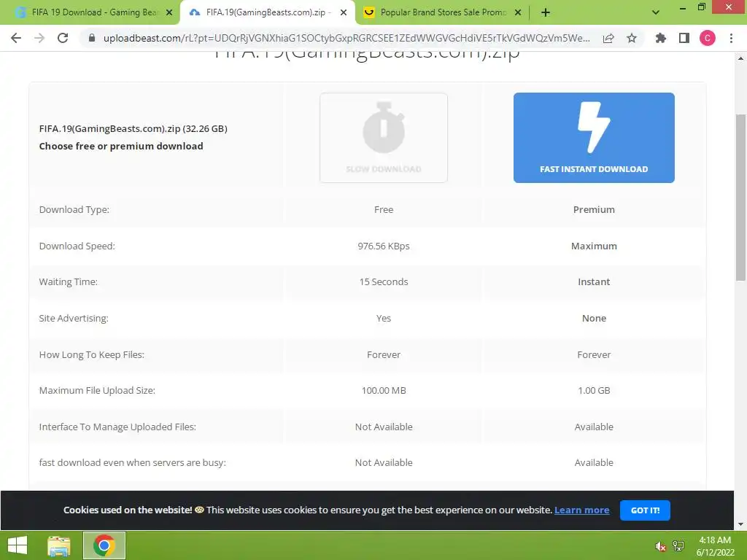The width and height of the screenshot is (747, 560).
Task: Dismiss cookies with GOT IT! button
Action: pyautogui.click(x=645, y=510)
